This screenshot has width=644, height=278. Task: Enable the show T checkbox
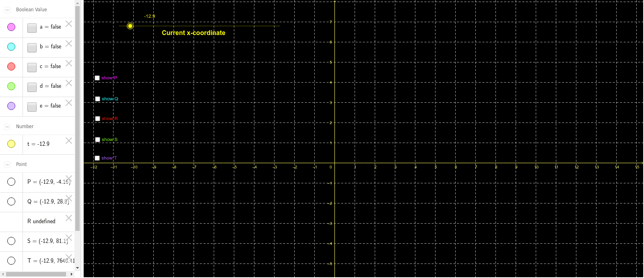(x=97, y=158)
